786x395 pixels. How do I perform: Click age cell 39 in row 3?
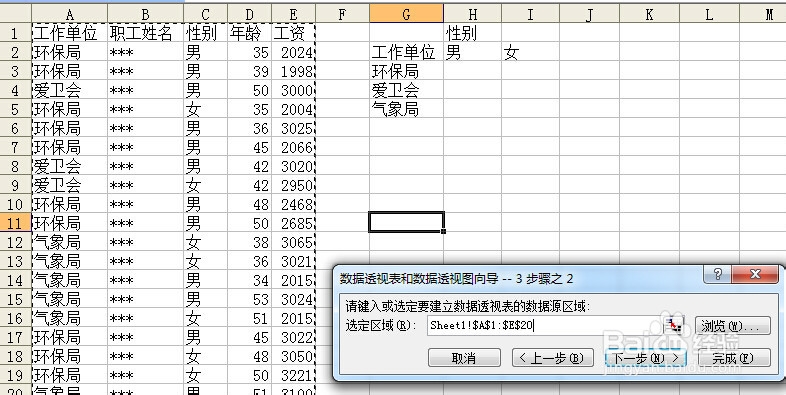coord(250,71)
